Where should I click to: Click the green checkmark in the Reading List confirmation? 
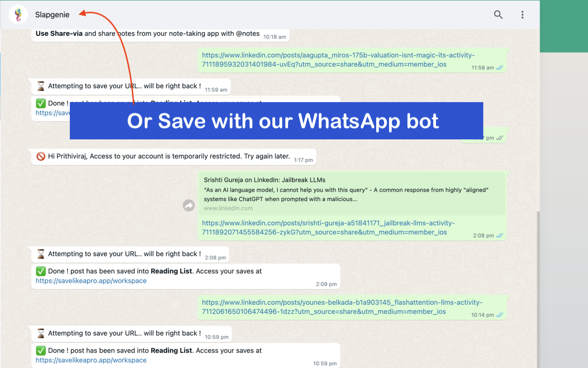pos(41,271)
